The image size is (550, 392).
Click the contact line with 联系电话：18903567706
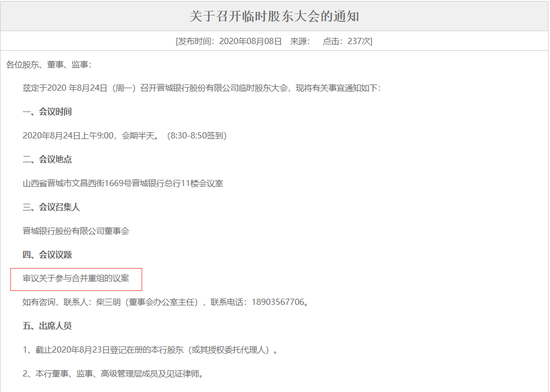click(166, 302)
